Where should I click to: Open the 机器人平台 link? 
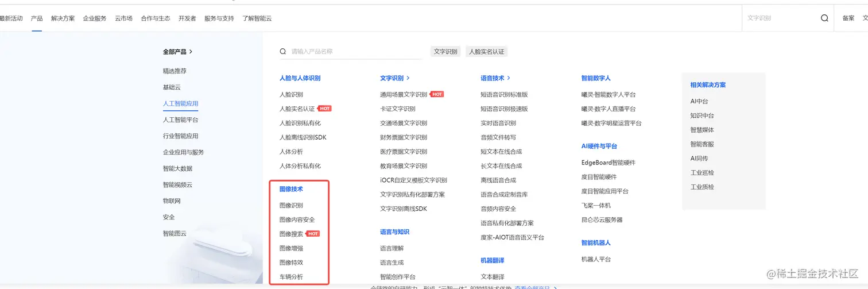click(x=596, y=259)
